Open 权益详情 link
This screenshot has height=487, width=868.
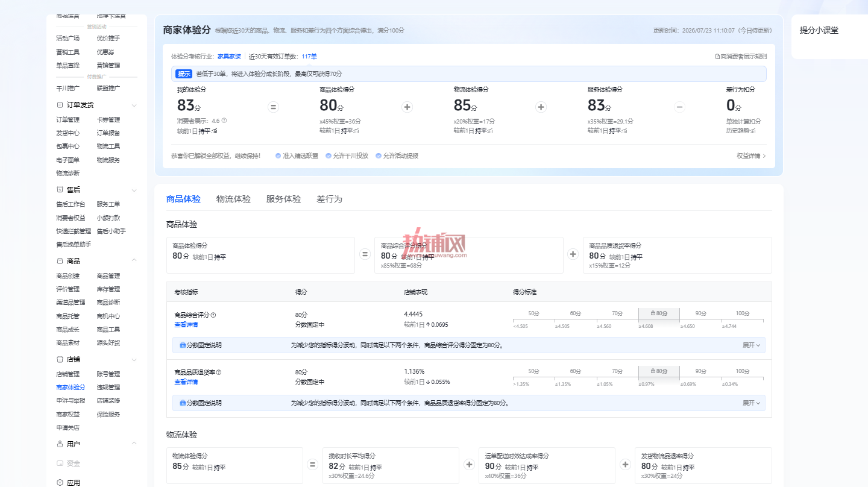[x=751, y=156]
